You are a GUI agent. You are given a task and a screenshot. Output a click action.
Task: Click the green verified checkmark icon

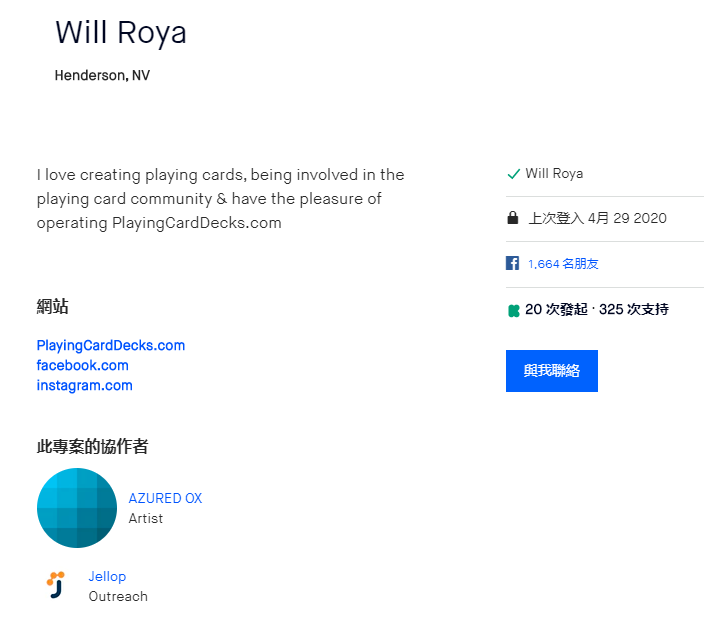(x=513, y=174)
